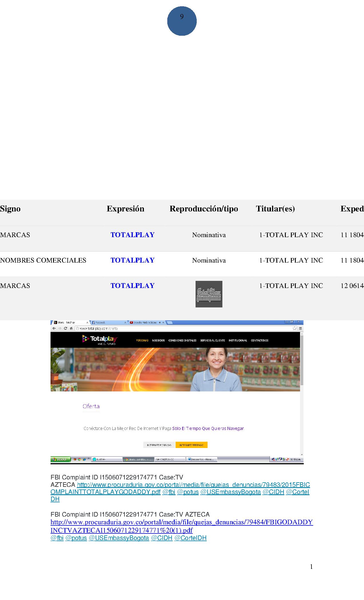Open TOTALPLAY link in NOMBRES COMERCIALES row
Viewport: 364px width, 600px height.
(132, 260)
